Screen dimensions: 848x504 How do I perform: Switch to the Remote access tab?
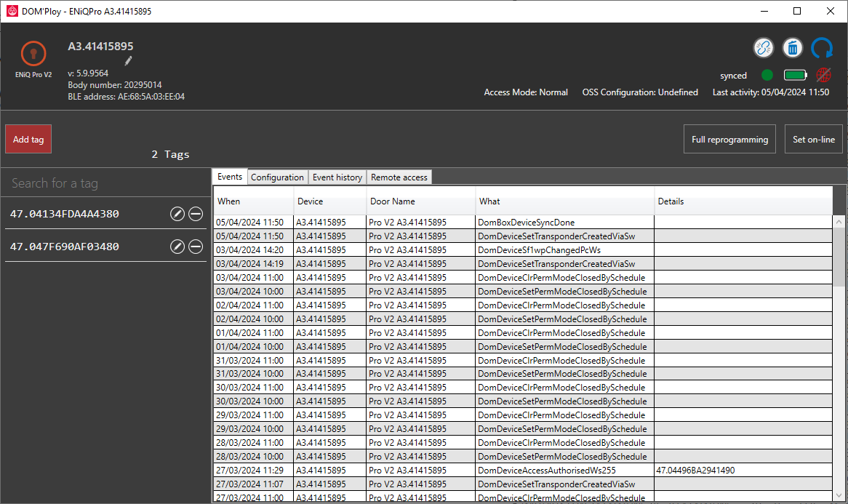click(x=399, y=177)
